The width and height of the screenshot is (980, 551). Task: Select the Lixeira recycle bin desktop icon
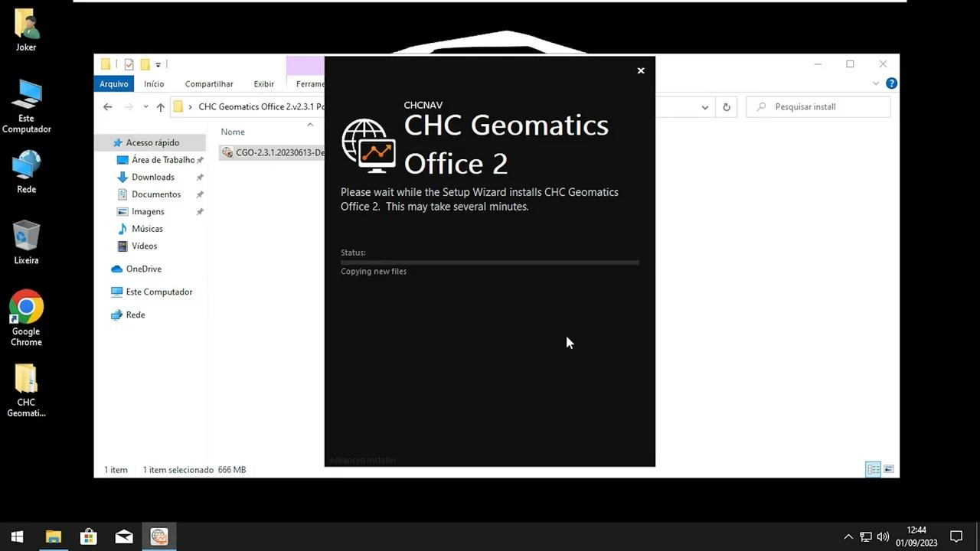[26, 242]
